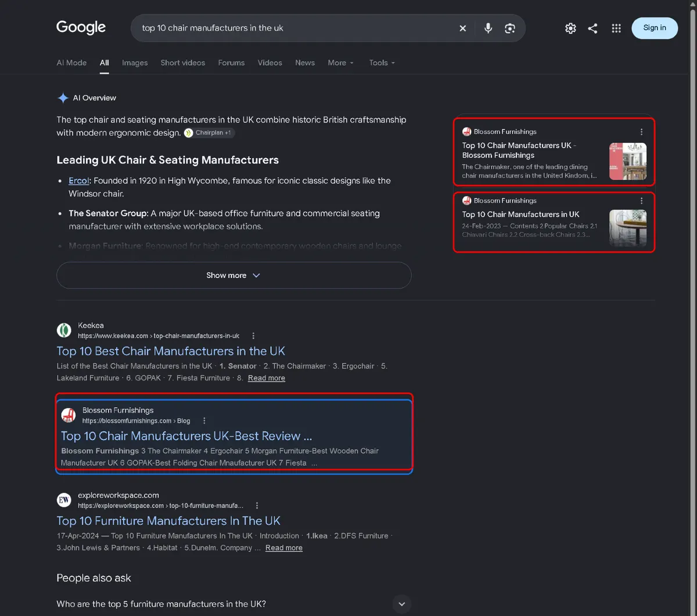Click the 'People also ask' heading
The width and height of the screenshot is (697, 616).
[94, 578]
